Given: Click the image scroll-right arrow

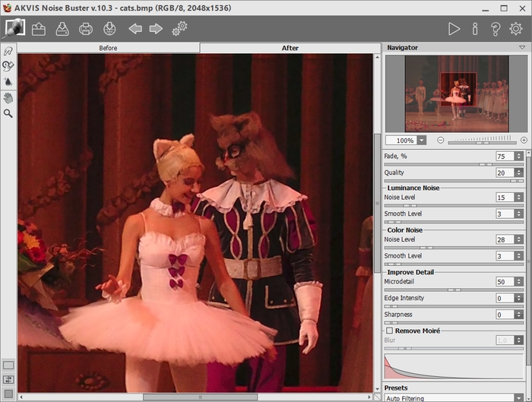Looking at the screenshot, I should point(369,397).
